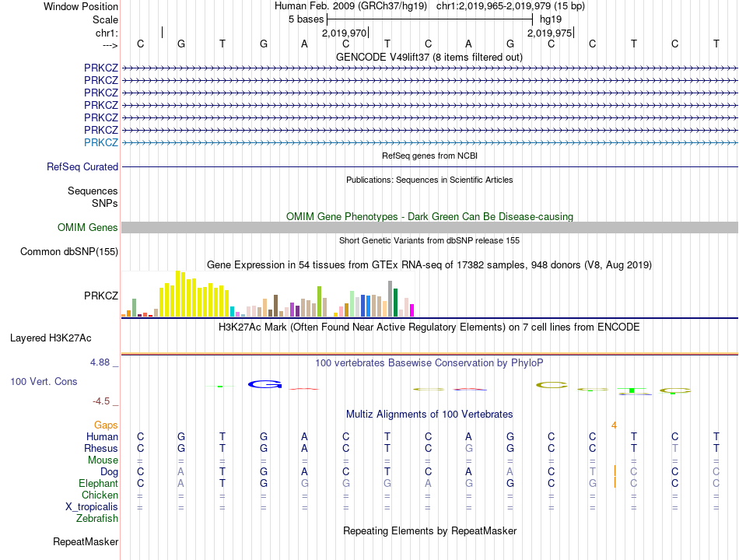
Task: Select the Chicken alignment row label
Action: pyautogui.click(x=100, y=495)
